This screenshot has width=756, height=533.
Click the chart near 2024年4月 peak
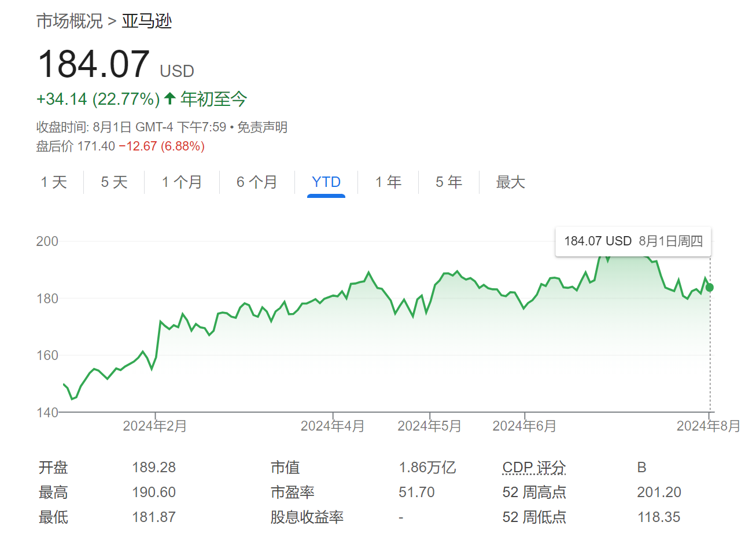pos(369,272)
